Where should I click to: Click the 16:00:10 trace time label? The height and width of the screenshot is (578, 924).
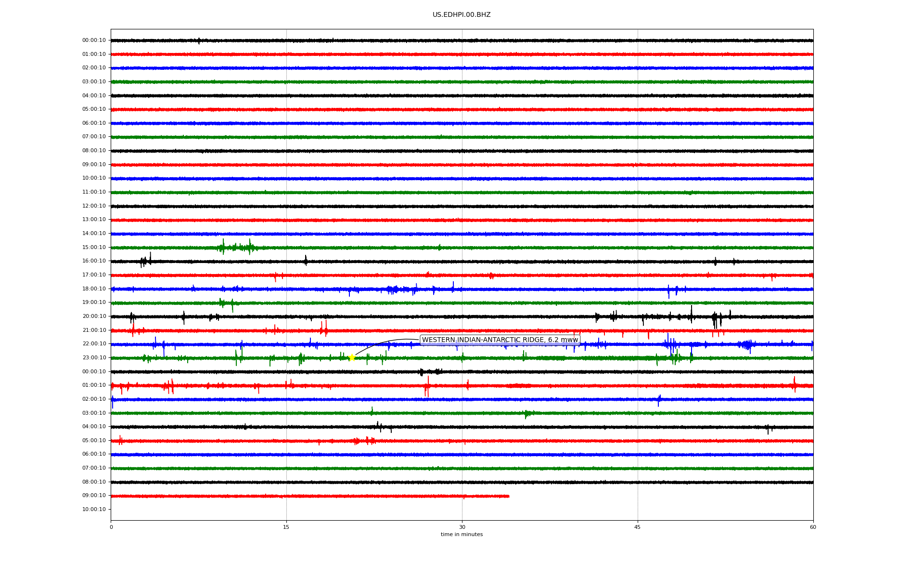pos(94,261)
